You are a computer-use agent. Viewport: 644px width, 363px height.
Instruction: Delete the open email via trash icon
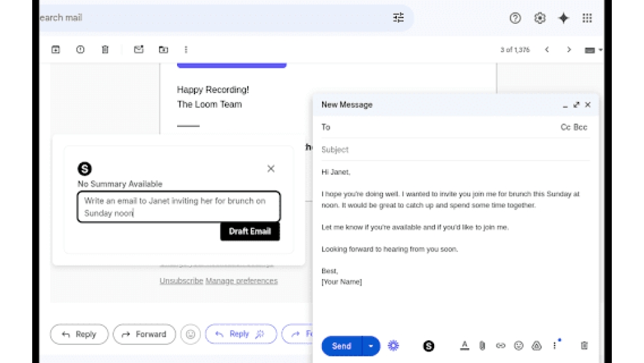105,50
